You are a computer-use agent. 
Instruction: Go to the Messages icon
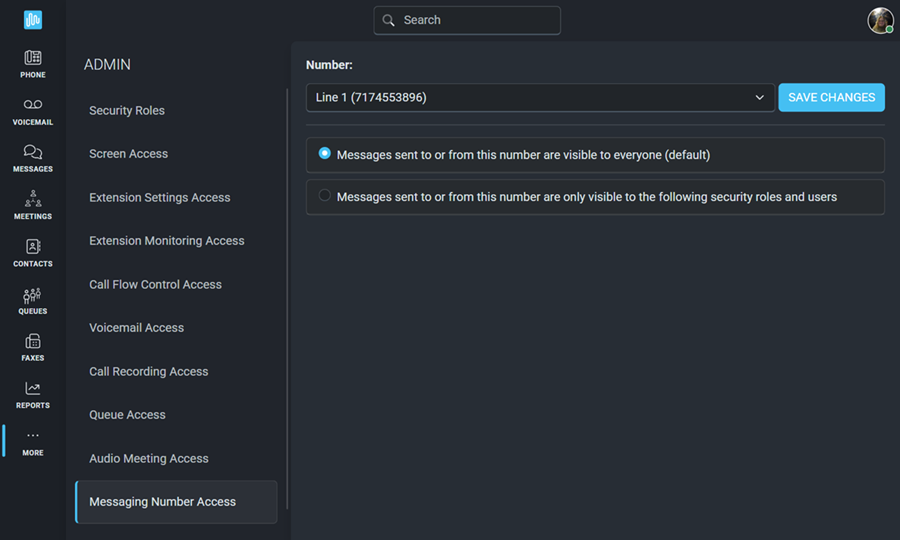(x=33, y=151)
